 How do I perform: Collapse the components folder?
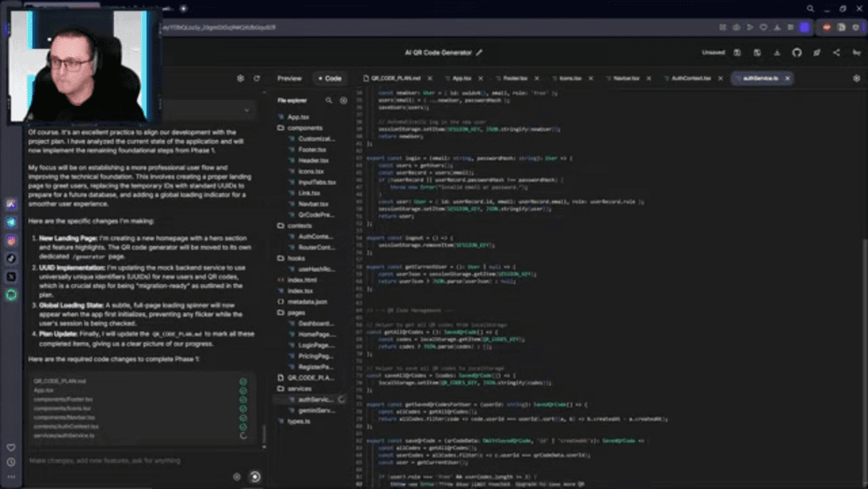coord(305,128)
